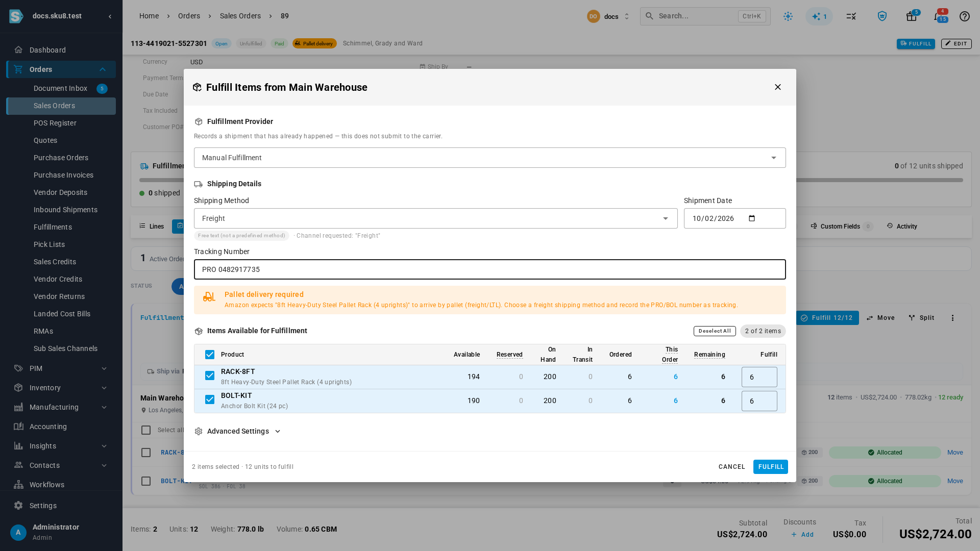Click the Shipment Date field
The width and height of the screenshot is (980, 551).
(x=735, y=218)
